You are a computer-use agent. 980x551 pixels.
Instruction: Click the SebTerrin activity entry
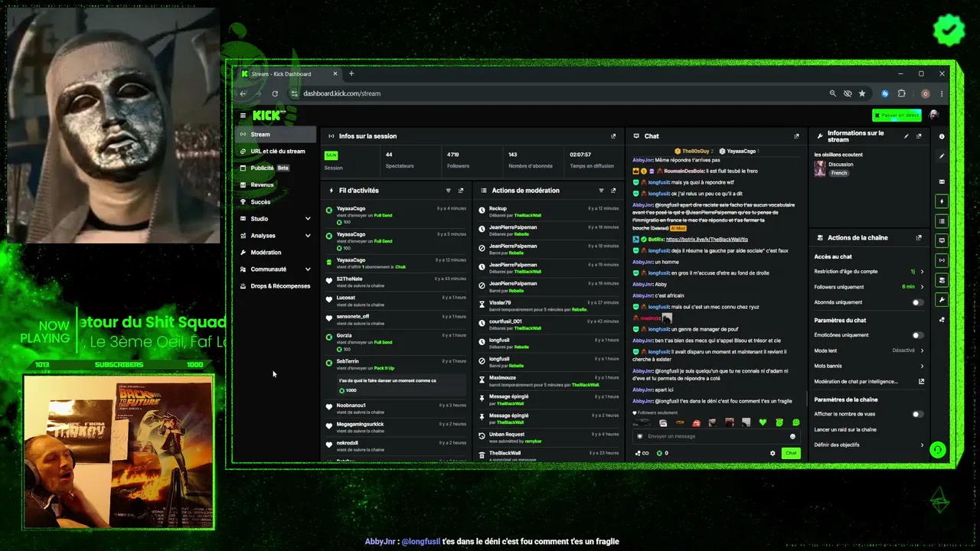(396, 375)
